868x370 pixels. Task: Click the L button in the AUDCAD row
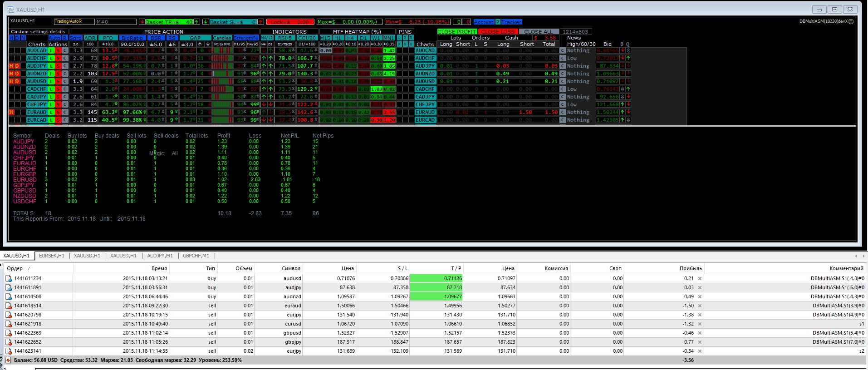52,50
